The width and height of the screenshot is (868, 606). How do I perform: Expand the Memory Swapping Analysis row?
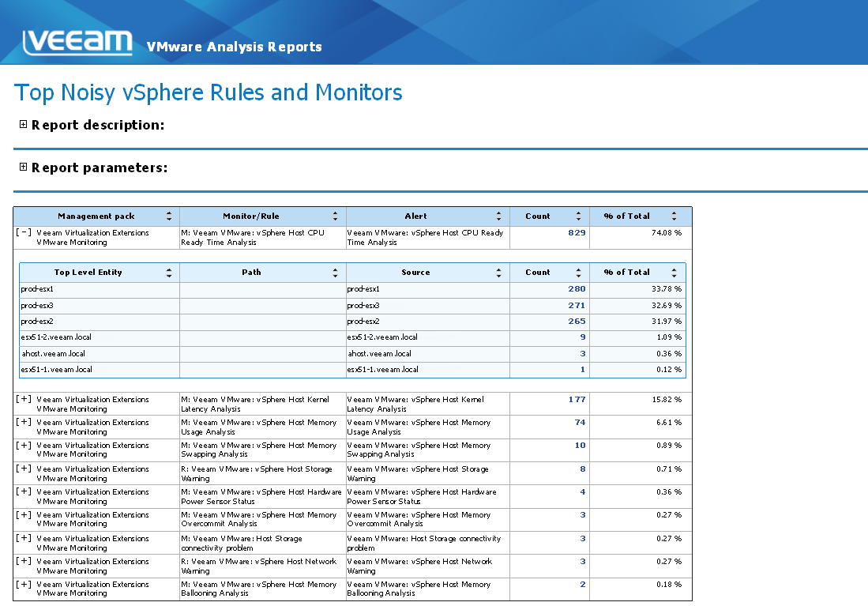point(24,446)
